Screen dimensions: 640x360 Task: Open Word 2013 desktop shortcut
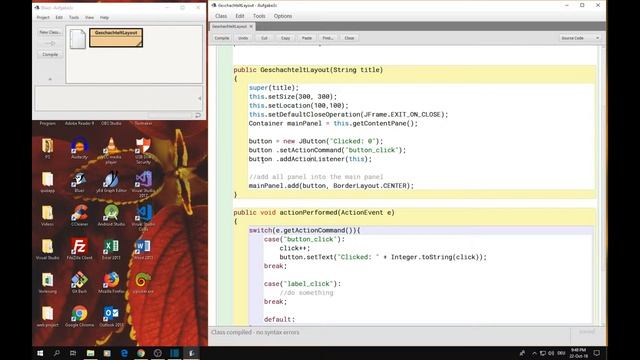point(143,249)
